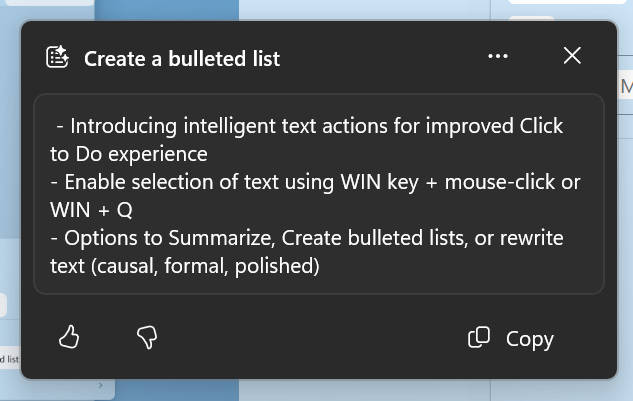Click the bullet starting "Options to Summarize"
The height and width of the screenshot is (401, 633).
tap(300, 239)
